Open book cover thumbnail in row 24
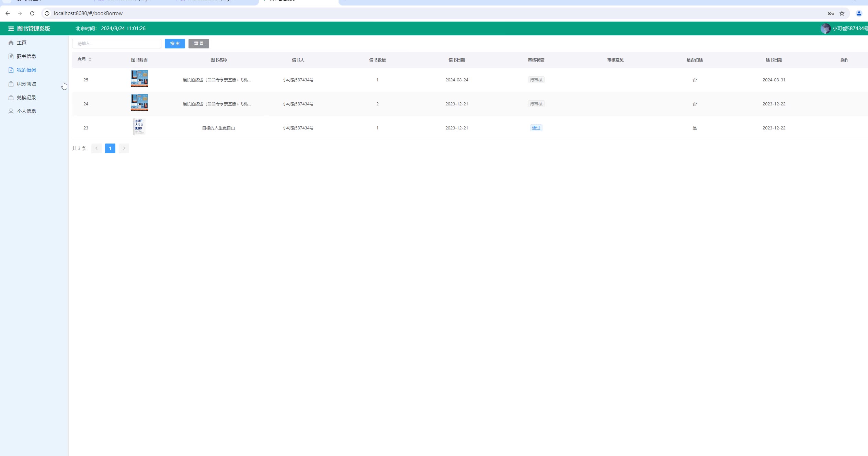The image size is (868, 456). [x=139, y=103]
